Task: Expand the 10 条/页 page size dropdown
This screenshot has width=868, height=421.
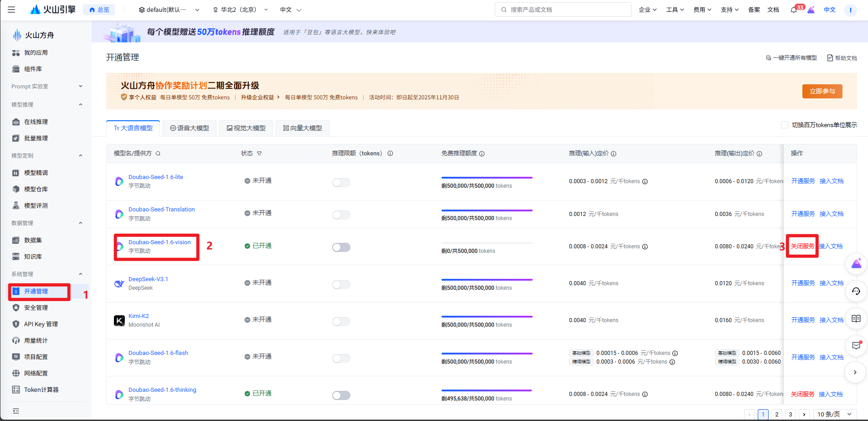Action: (834, 414)
